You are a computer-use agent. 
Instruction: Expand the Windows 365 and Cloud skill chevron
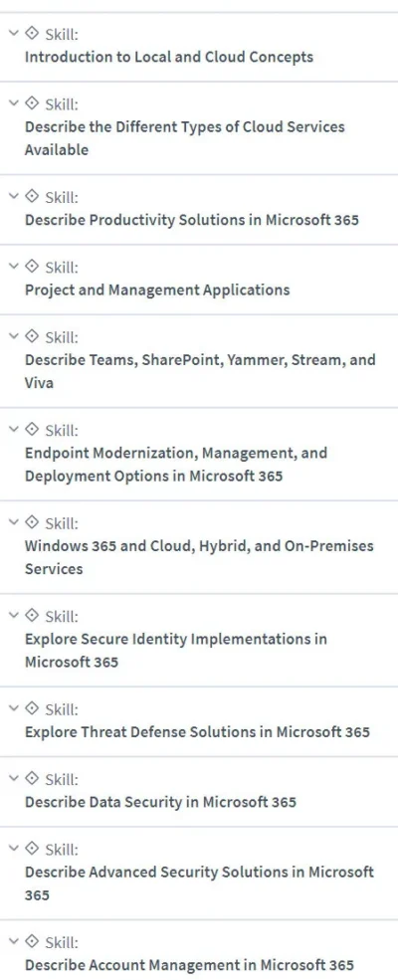coord(14,522)
